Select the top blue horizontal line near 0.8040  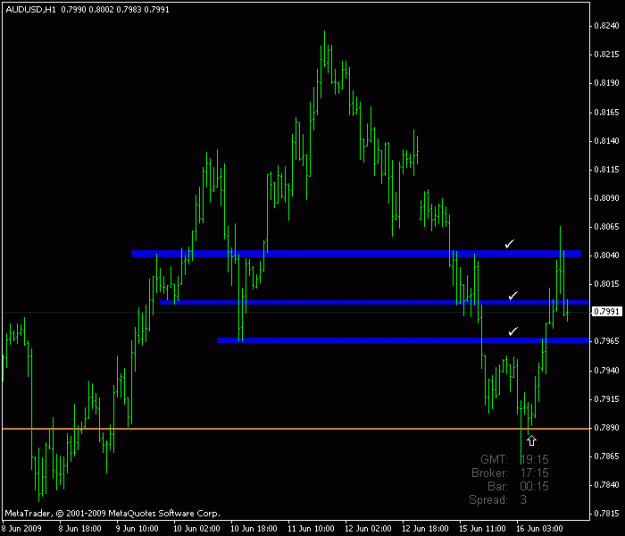[x=356, y=253]
